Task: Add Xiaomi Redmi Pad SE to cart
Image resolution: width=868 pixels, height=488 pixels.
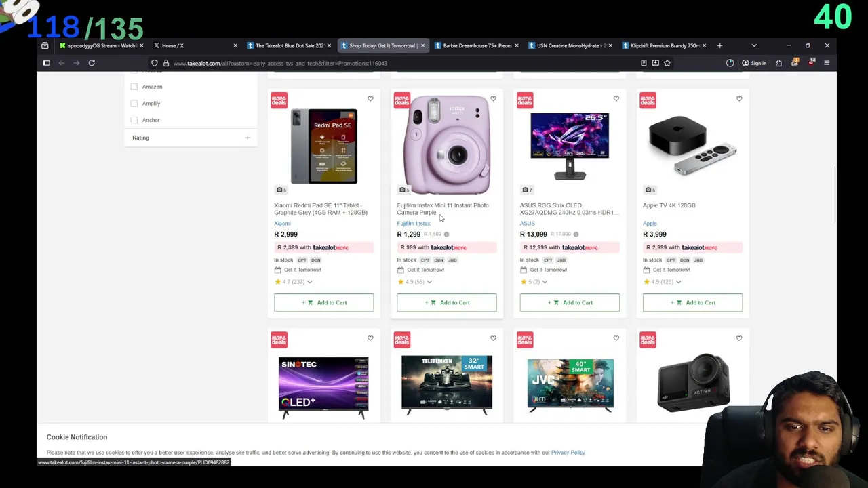Action: pyautogui.click(x=323, y=303)
